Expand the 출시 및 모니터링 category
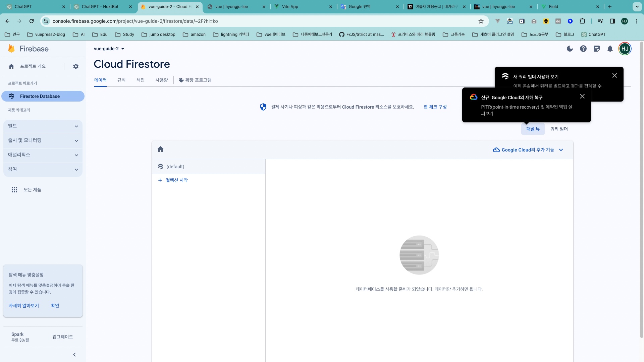Screen dimensions: 644x362 coord(43,140)
